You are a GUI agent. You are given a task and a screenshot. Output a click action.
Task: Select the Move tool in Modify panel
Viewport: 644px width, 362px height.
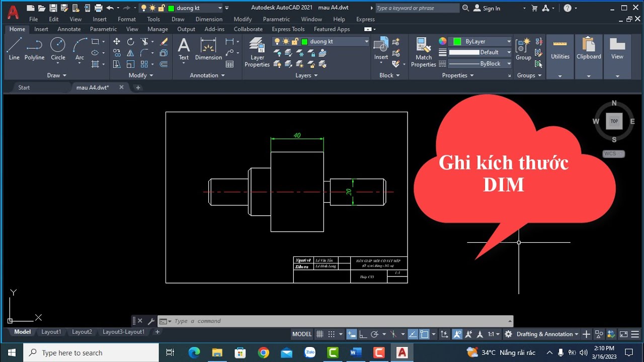click(117, 42)
